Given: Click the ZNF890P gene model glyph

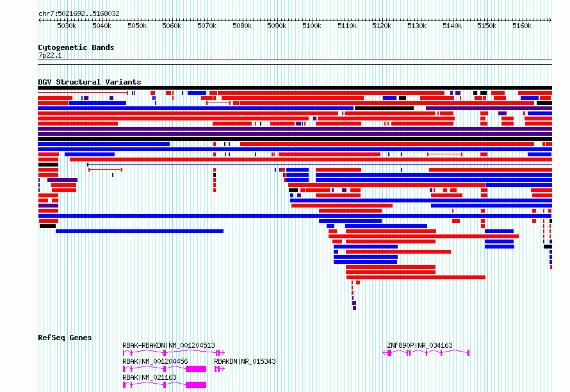Looking at the screenshot, I should (426, 353).
